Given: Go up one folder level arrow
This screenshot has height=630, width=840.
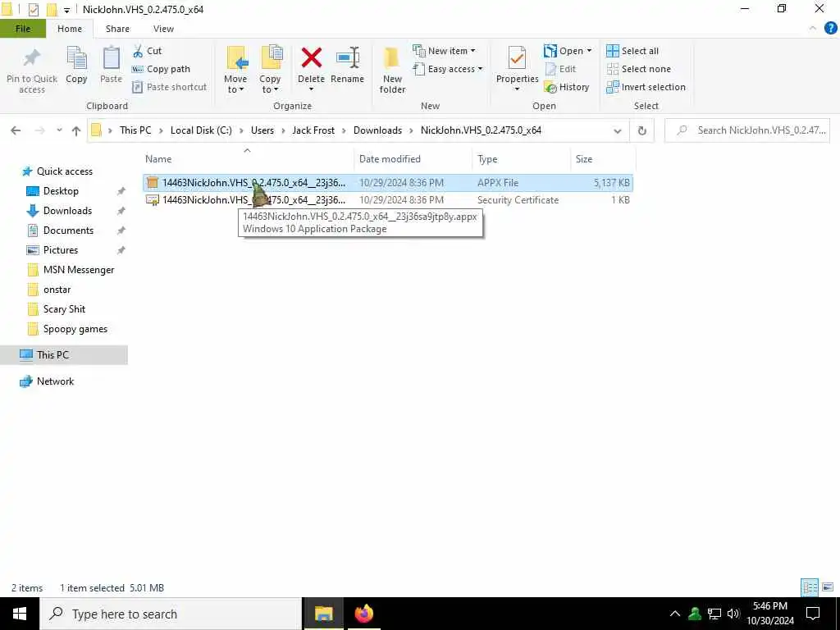Looking at the screenshot, I should (x=76, y=130).
